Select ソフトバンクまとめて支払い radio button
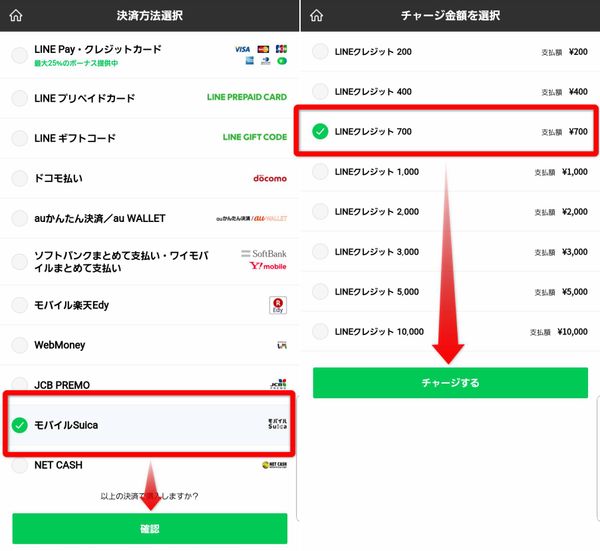 pyautogui.click(x=20, y=261)
